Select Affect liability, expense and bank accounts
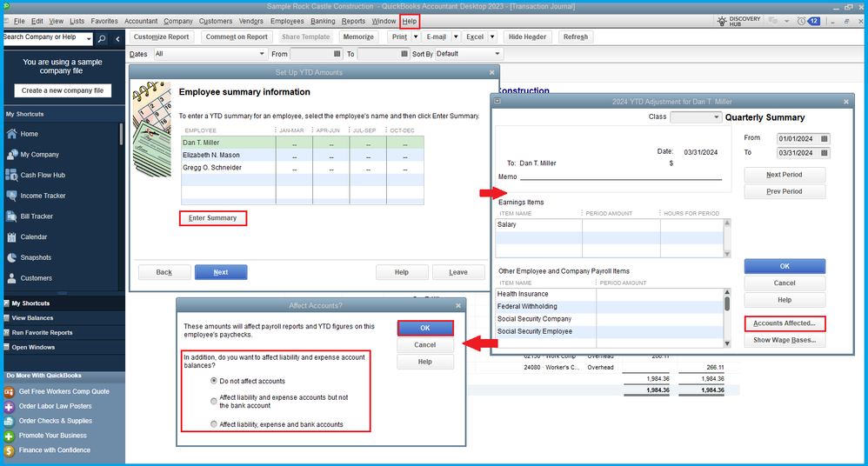This screenshot has width=868, height=466. click(214, 424)
